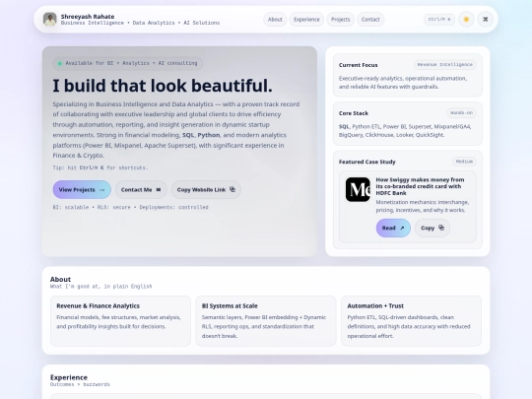Click the View Projects button
The height and width of the screenshot is (399, 532).
[x=82, y=190]
